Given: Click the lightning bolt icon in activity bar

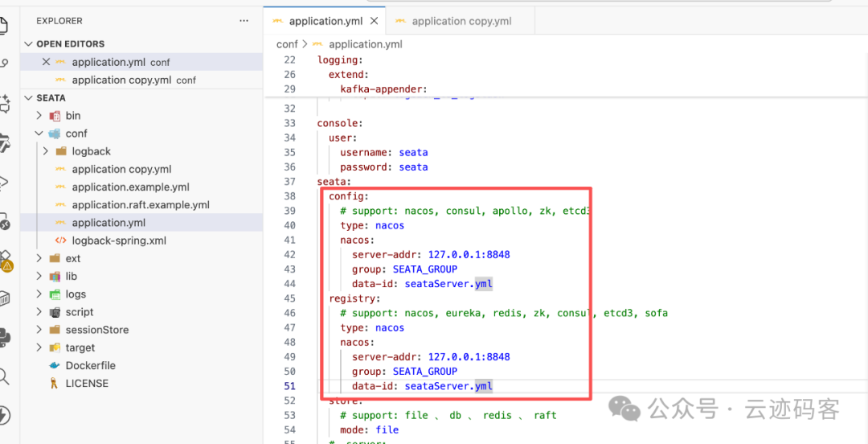Looking at the screenshot, I should [4, 415].
